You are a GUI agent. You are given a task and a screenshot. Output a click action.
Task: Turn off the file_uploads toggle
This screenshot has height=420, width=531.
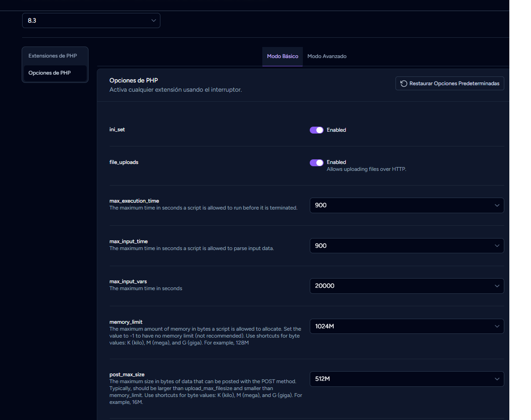click(x=316, y=163)
